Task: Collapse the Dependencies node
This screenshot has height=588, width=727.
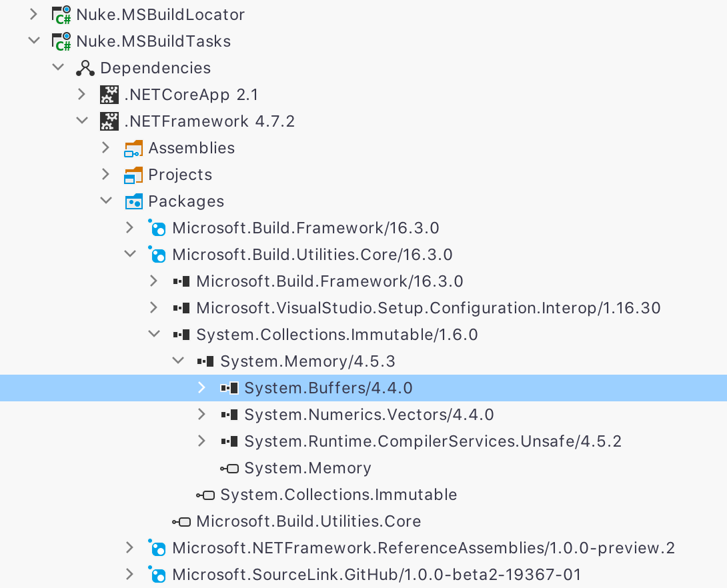Action: tap(58, 67)
